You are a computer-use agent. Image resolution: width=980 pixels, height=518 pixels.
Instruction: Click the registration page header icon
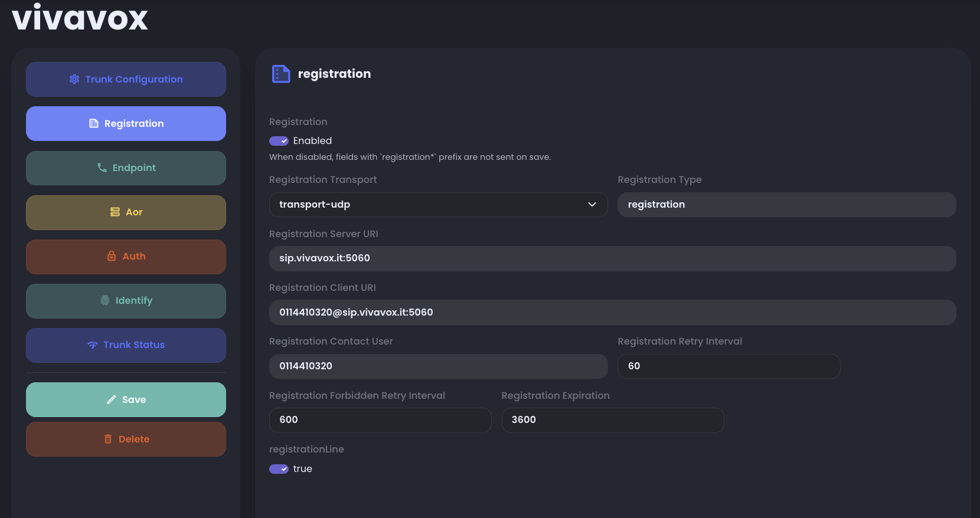point(281,74)
